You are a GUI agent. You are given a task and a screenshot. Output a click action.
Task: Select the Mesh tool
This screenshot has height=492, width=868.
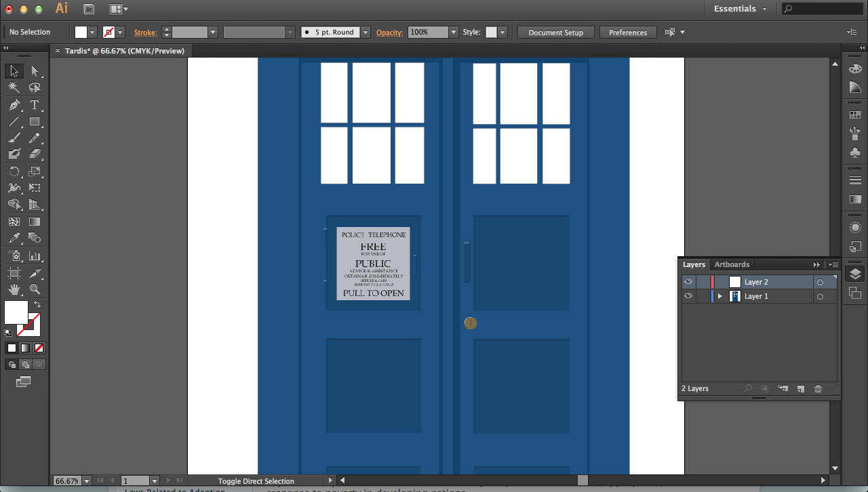[x=14, y=222]
